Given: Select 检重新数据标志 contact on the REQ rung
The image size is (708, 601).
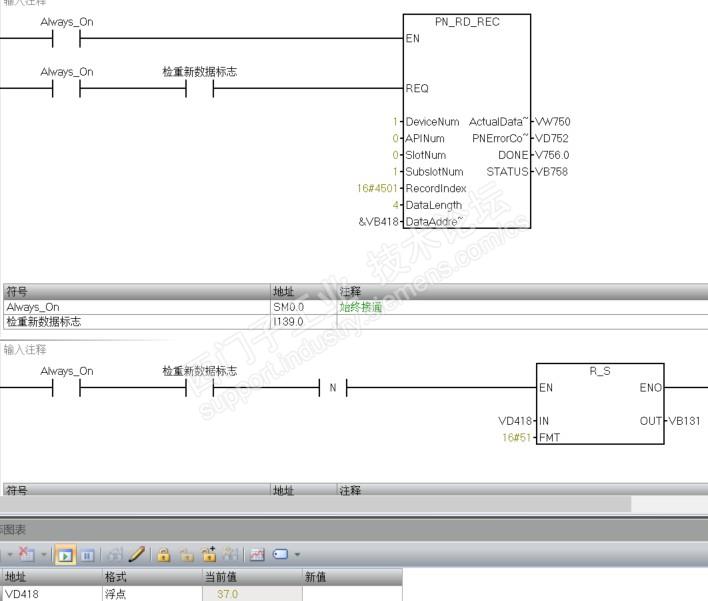Looking at the screenshot, I should pyautogui.click(x=200, y=89).
